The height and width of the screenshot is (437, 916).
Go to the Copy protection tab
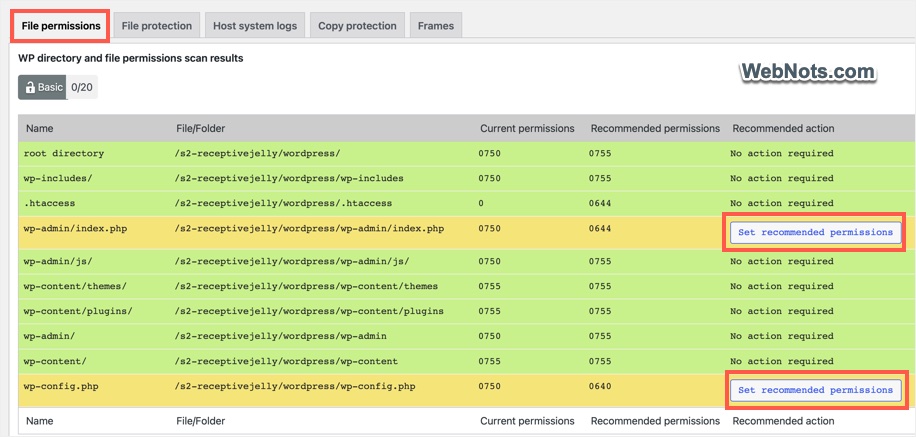click(357, 26)
